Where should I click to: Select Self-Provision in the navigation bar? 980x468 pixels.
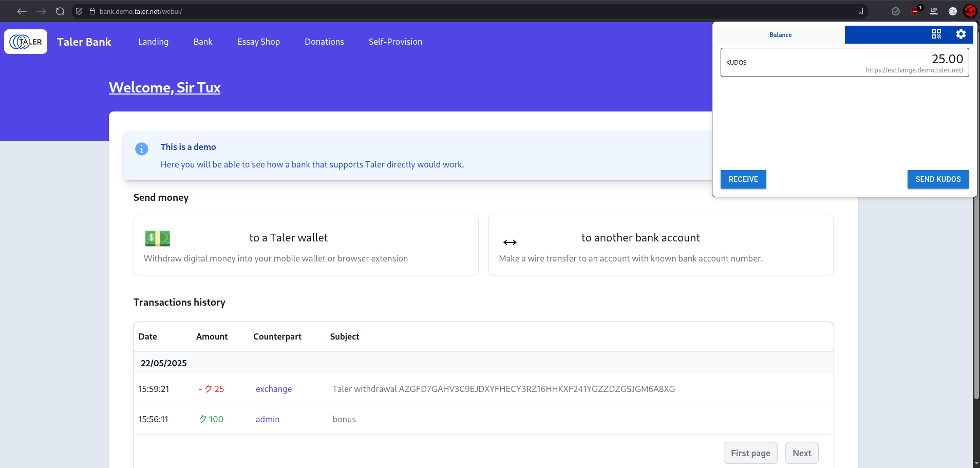point(395,42)
